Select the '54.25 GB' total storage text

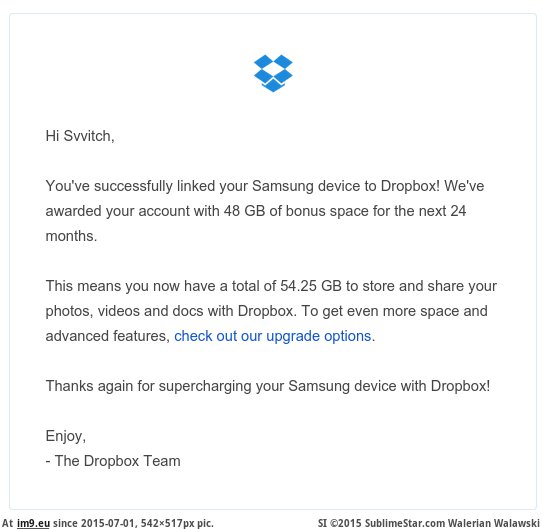tap(311, 286)
